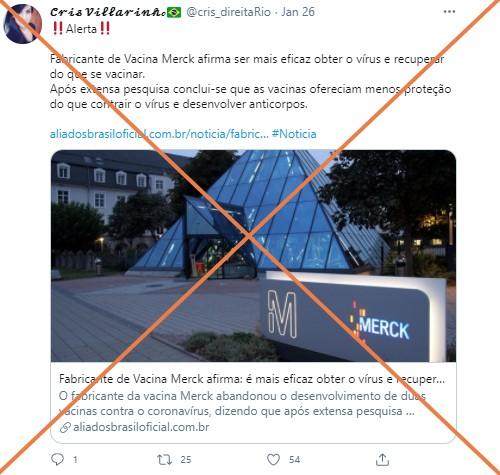
Task: Open the @cris_direitaRio handle
Action: click(228, 12)
